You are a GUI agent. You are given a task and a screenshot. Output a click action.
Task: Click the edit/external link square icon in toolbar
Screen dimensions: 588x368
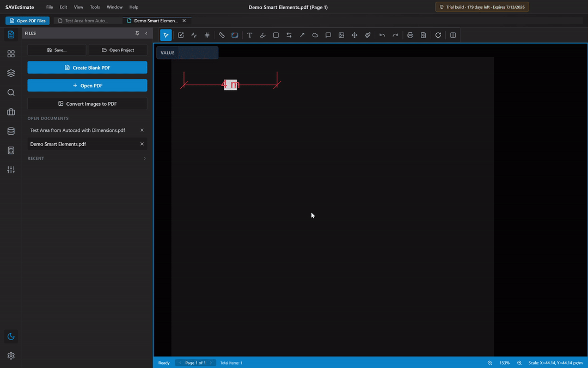[181, 35]
